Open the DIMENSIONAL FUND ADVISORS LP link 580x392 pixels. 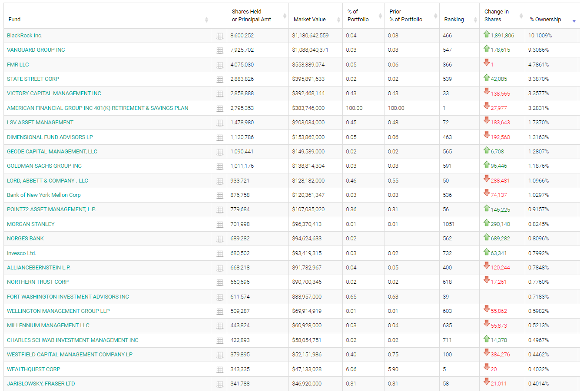[50, 137]
